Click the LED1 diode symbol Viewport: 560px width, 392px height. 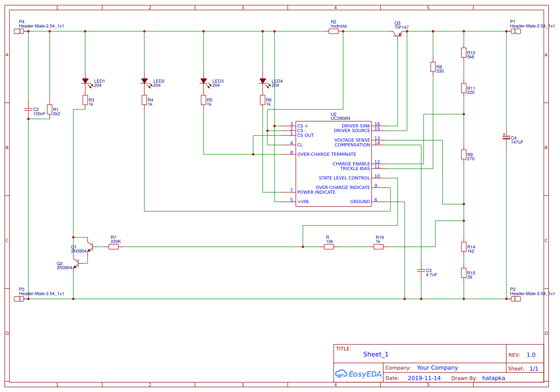86,82
